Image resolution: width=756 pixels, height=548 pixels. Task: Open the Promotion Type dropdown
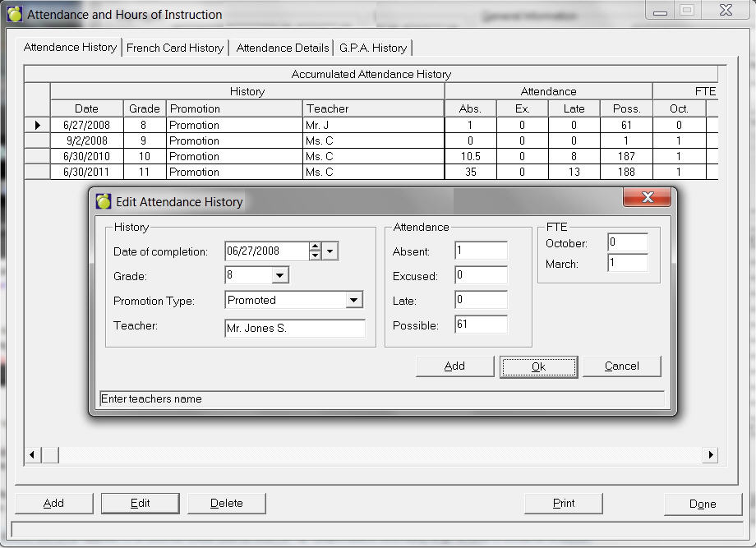[354, 301]
